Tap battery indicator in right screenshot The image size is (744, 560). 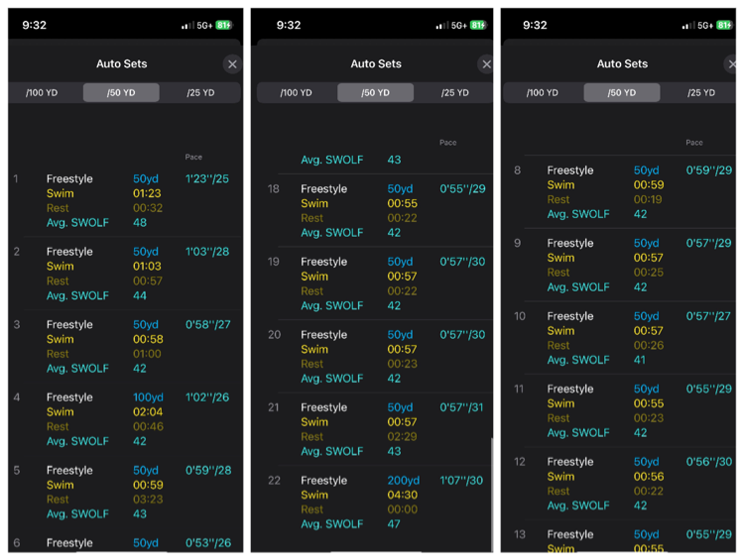tap(724, 25)
